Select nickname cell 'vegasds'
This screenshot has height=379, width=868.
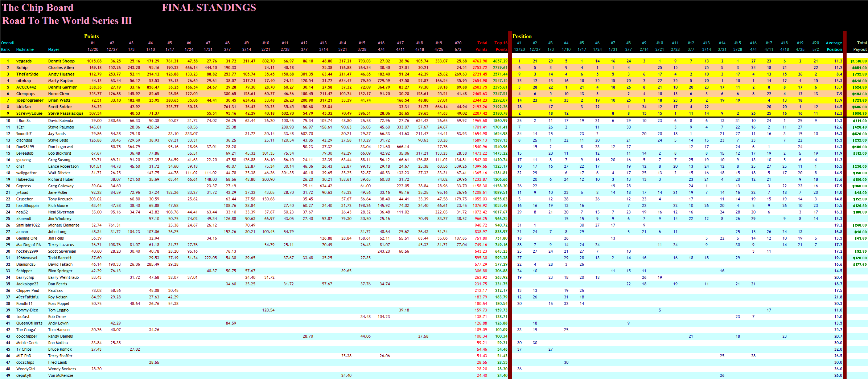click(24, 61)
